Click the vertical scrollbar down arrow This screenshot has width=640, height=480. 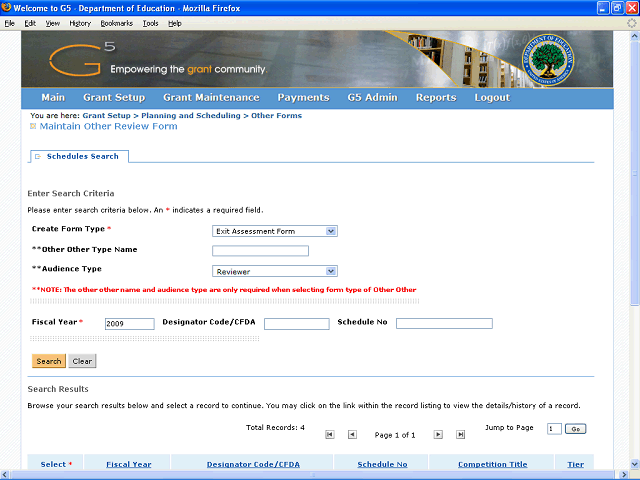click(x=635, y=464)
